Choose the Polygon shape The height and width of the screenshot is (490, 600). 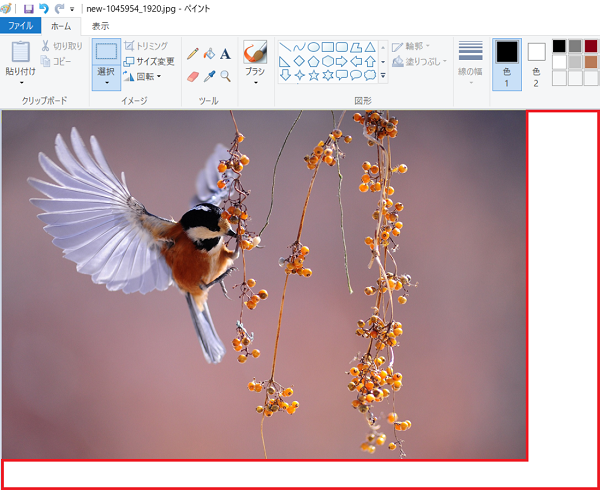[x=356, y=47]
